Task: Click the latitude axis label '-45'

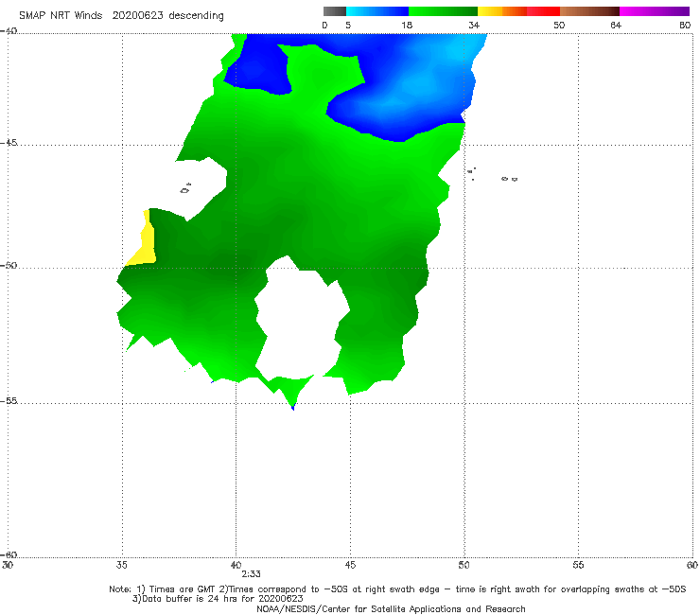Action: (x=9, y=143)
